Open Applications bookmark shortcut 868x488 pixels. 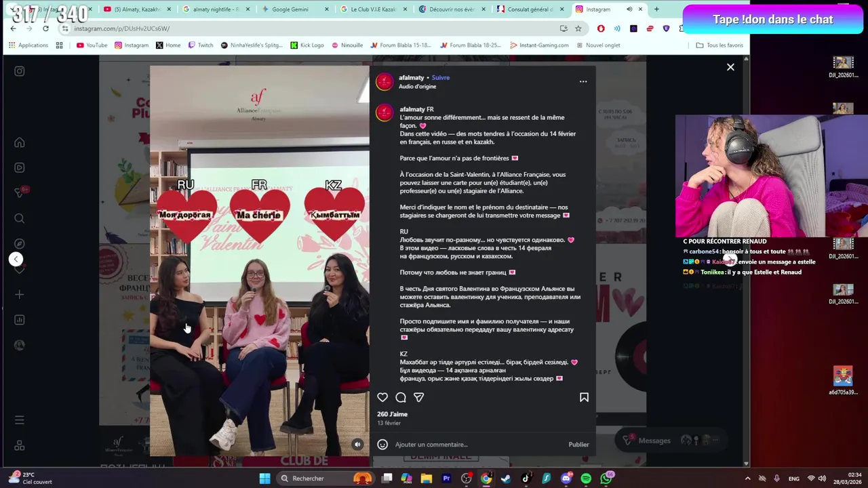click(x=28, y=45)
